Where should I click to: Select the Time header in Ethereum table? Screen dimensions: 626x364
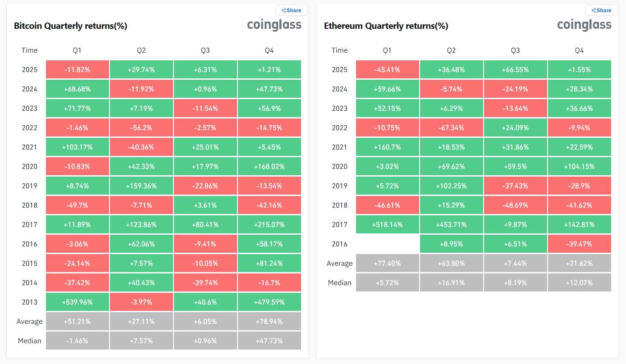[x=340, y=50]
